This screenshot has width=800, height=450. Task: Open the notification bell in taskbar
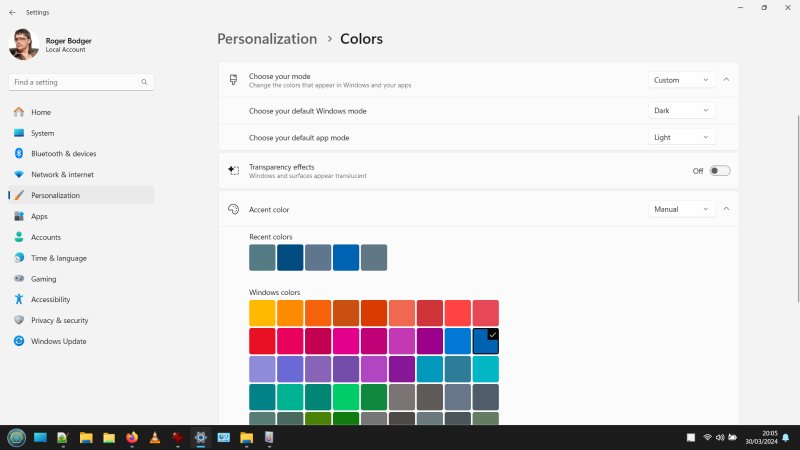[786, 438]
